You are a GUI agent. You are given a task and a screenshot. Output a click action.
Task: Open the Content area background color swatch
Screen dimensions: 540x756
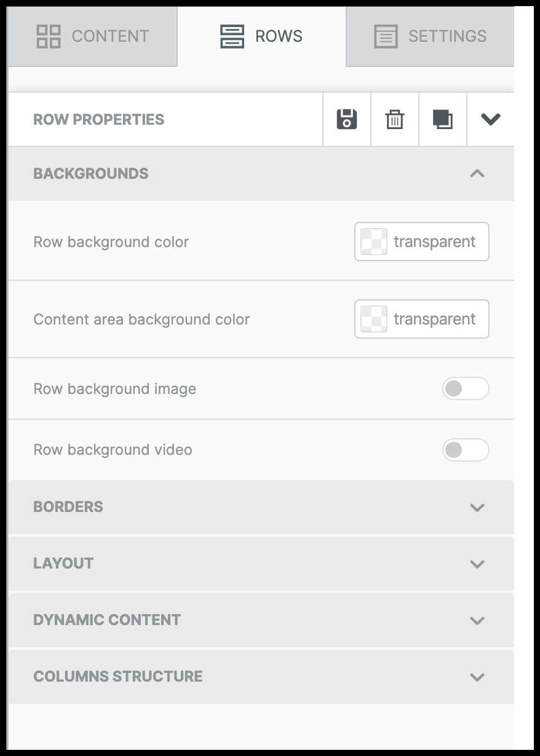[374, 319]
